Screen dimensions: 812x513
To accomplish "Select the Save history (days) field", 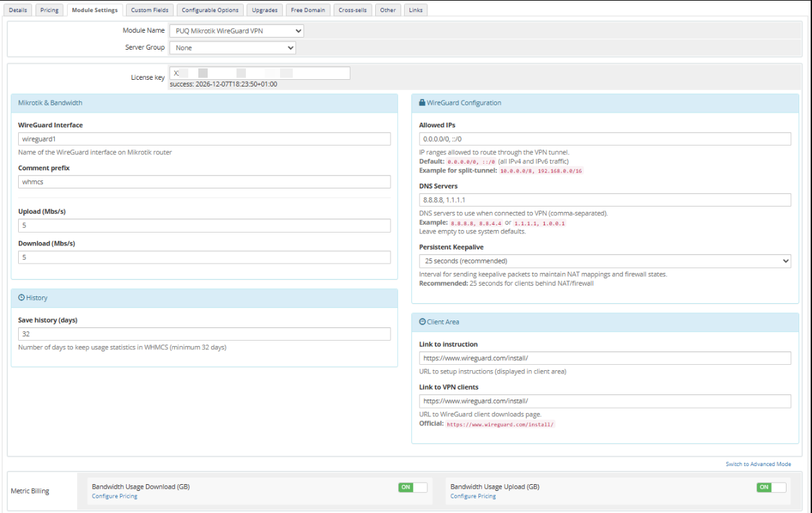I will (x=204, y=334).
